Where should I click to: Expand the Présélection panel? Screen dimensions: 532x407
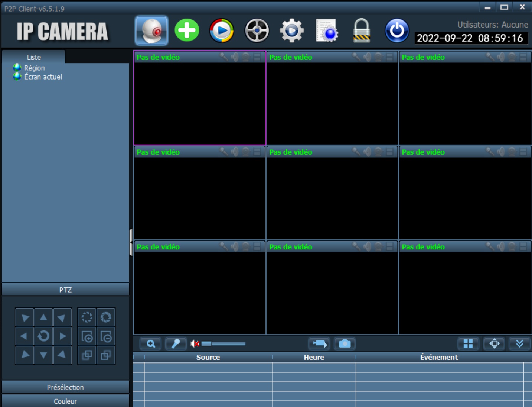[65, 387]
